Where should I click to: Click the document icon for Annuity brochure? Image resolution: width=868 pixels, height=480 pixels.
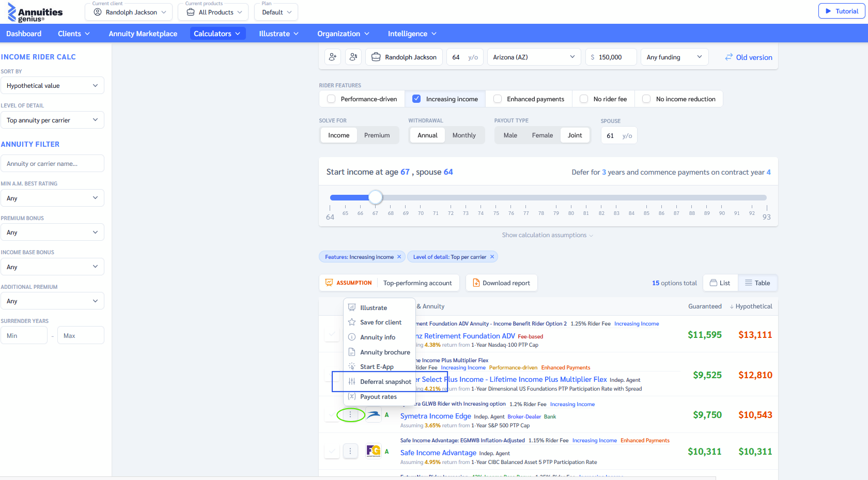pyautogui.click(x=352, y=352)
